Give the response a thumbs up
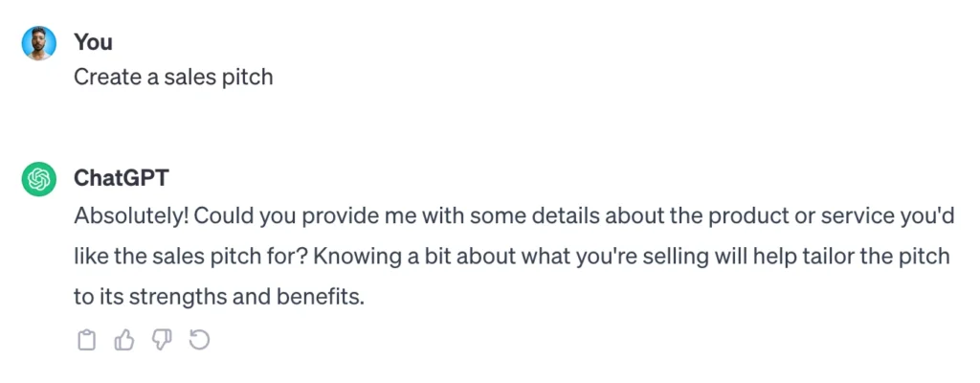Screen dimensions: 980x383 point(123,340)
